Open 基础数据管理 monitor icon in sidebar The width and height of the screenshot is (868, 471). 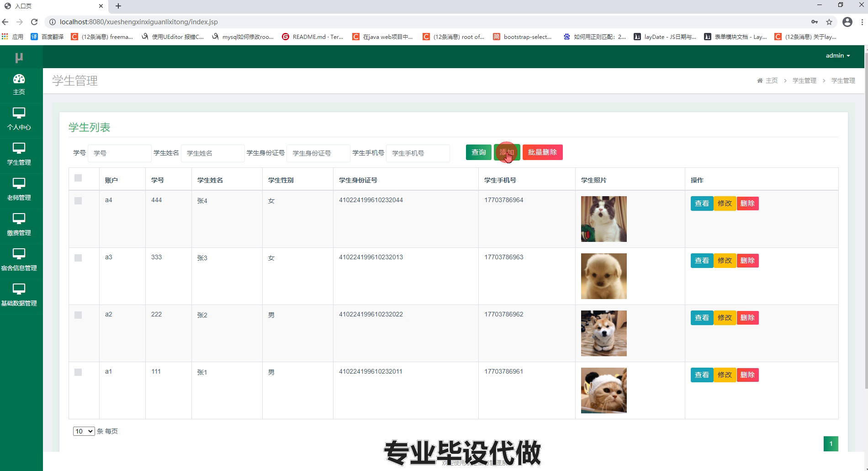coord(19,289)
